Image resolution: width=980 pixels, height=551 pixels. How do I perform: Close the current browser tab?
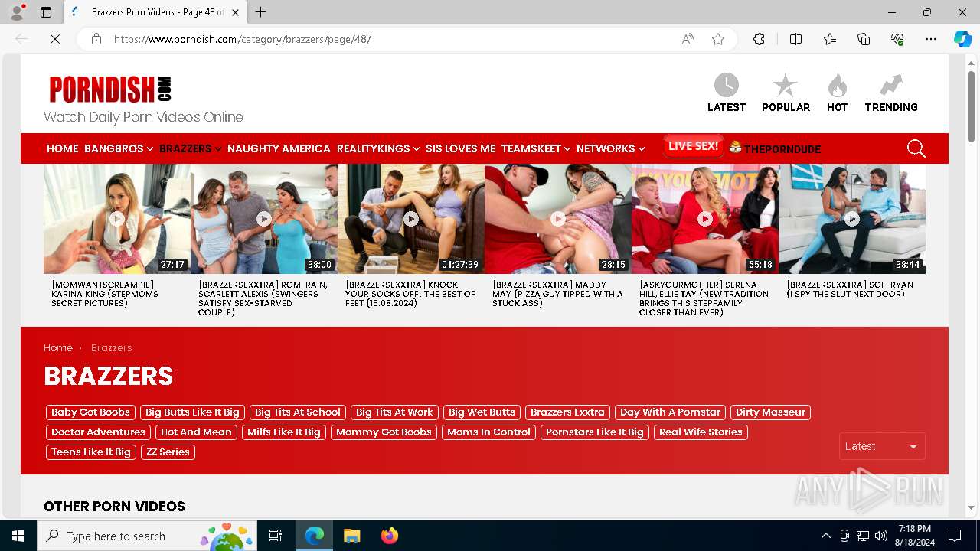(x=235, y=12)
